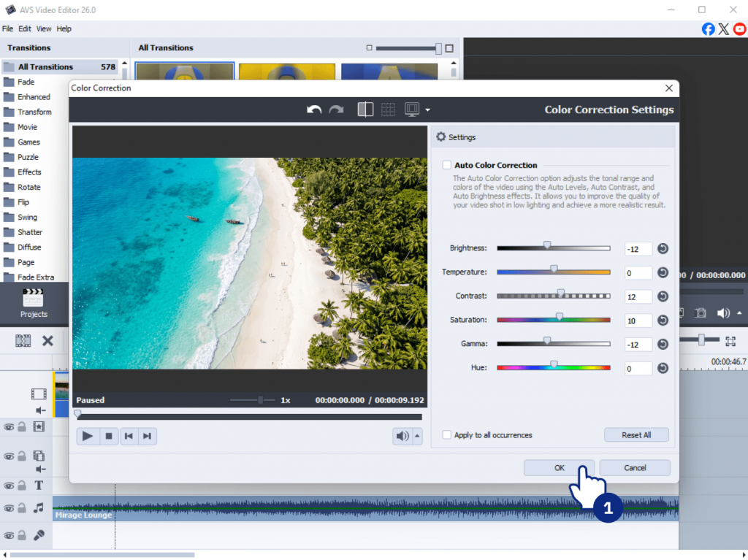
Task: Click OK to confirm color correction
Action: [x=559, y=468]
